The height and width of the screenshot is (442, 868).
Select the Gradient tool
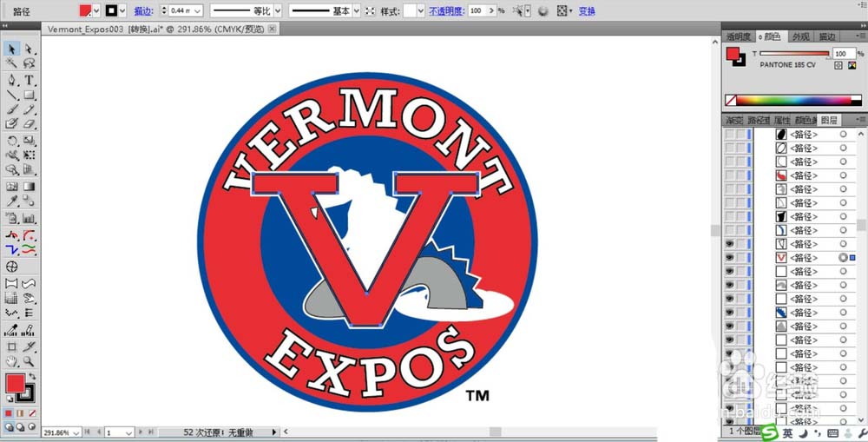[x=29, y=187]
